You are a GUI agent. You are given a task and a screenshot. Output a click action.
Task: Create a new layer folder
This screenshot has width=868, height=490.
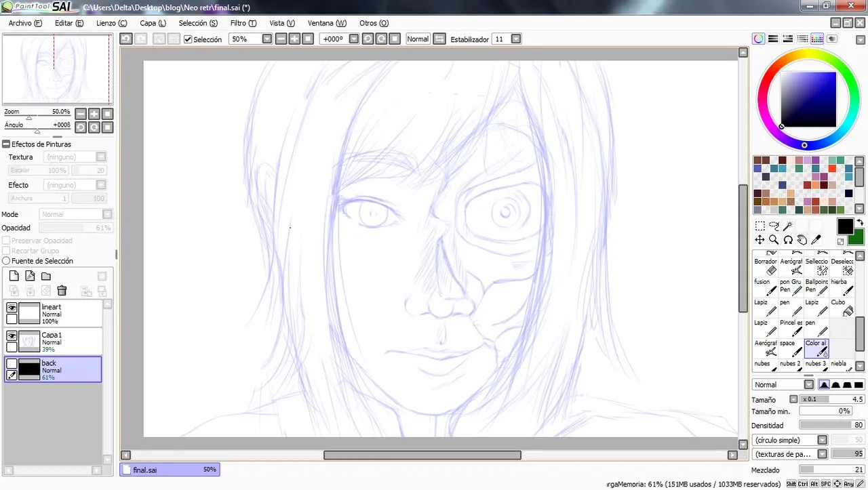tap(46, 276)
